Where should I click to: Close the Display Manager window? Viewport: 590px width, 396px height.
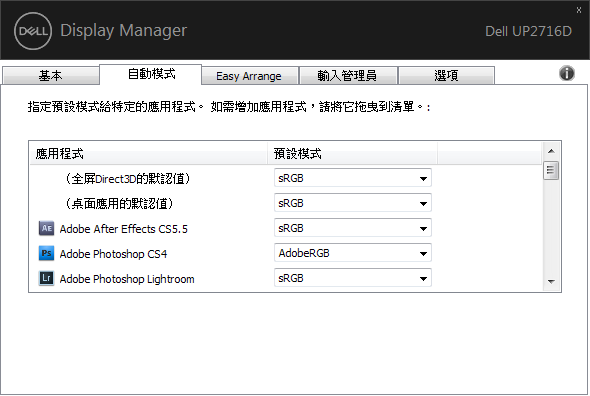pos(579,10)
